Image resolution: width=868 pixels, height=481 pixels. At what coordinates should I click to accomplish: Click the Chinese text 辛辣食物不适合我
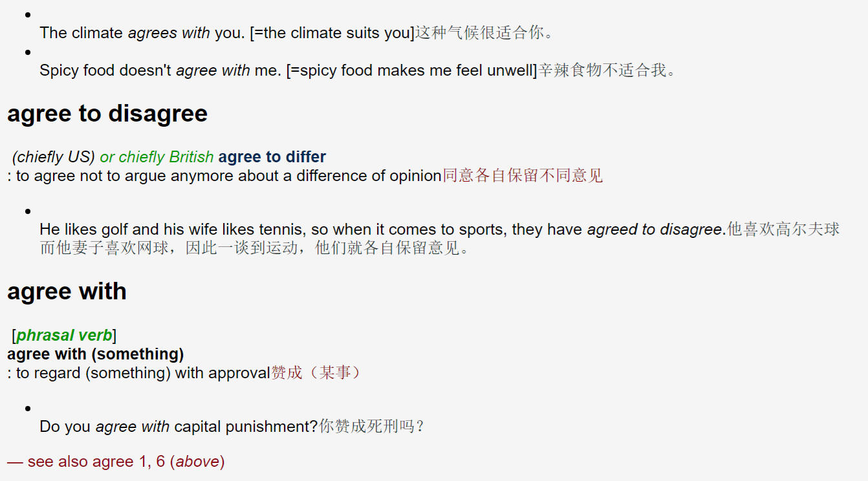pyautogui.click(x=607, y=70)
